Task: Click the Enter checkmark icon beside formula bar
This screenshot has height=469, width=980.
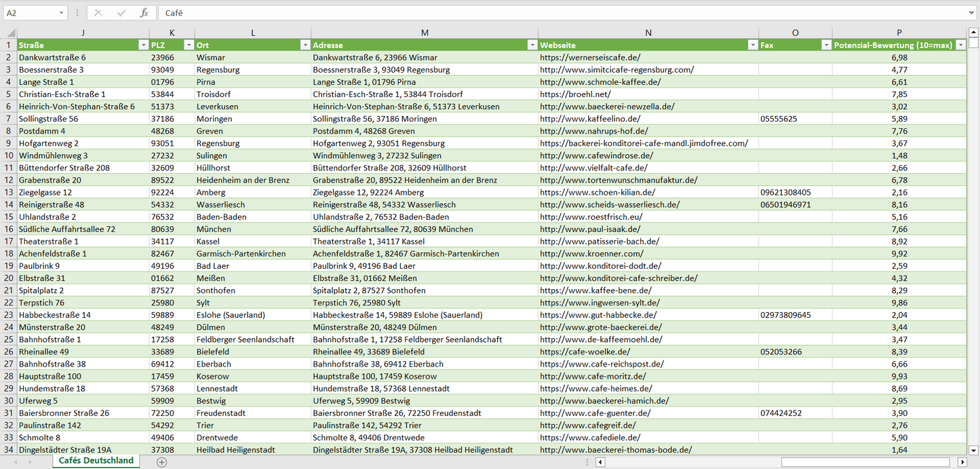Action: 121,13
